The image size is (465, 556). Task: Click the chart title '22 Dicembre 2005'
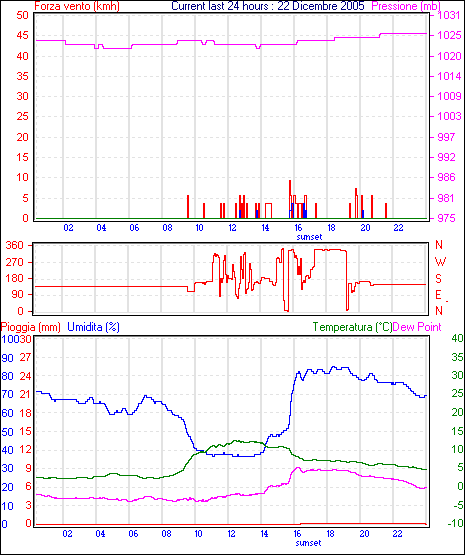(x=321, y=6)
